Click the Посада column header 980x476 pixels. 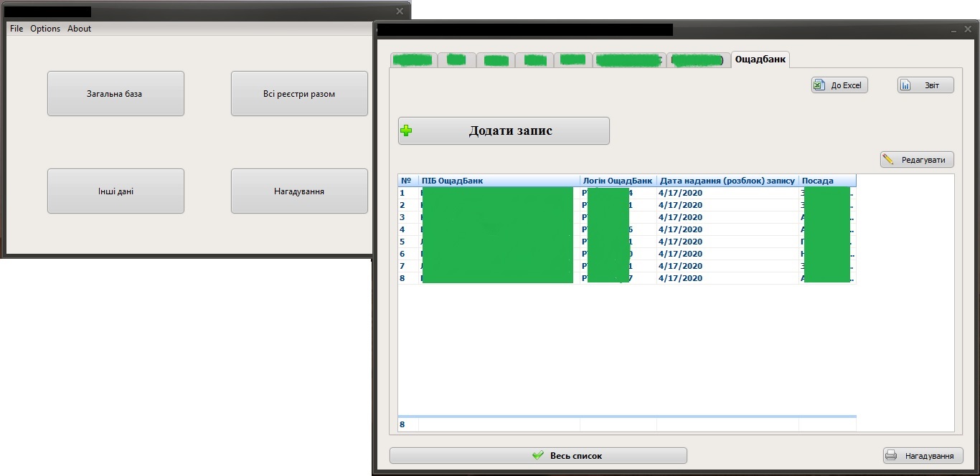(x=827, y=181)
